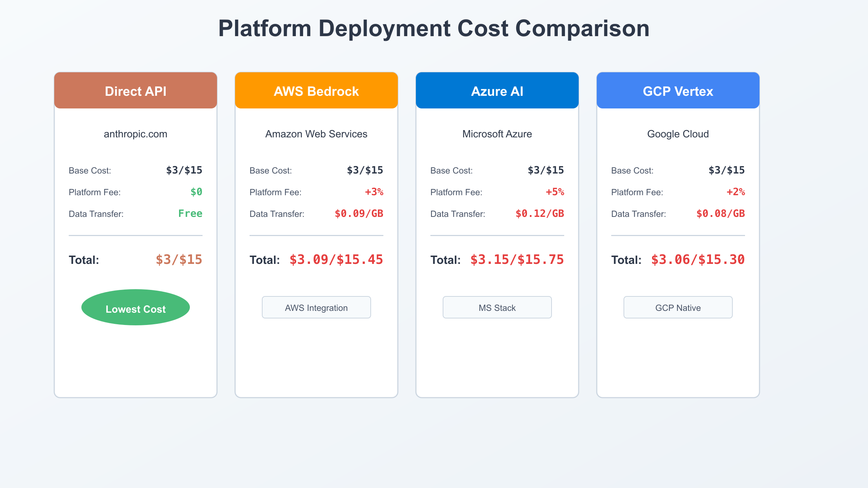Click the Lowest Cost green badge
The image size is (868, 488).
click(136, 308)
